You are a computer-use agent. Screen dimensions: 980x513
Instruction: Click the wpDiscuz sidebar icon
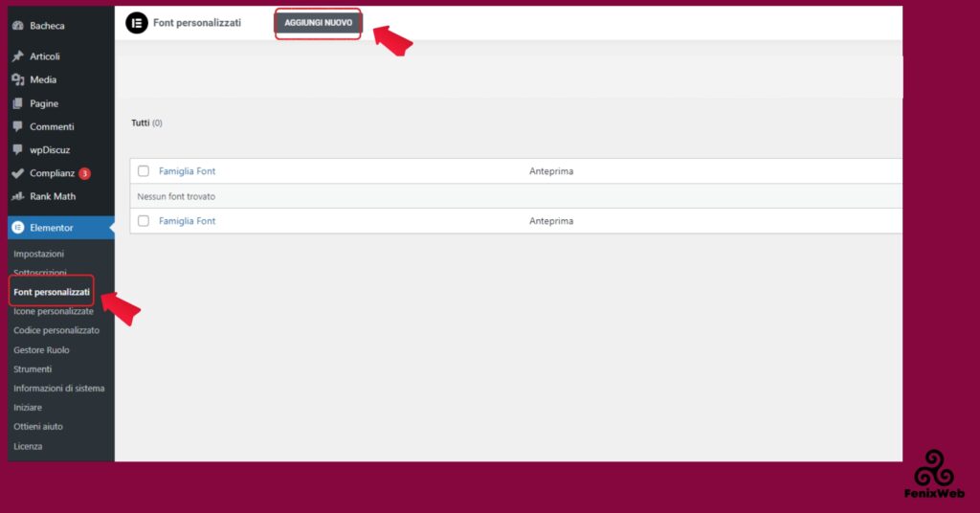[x=18, y=150]
